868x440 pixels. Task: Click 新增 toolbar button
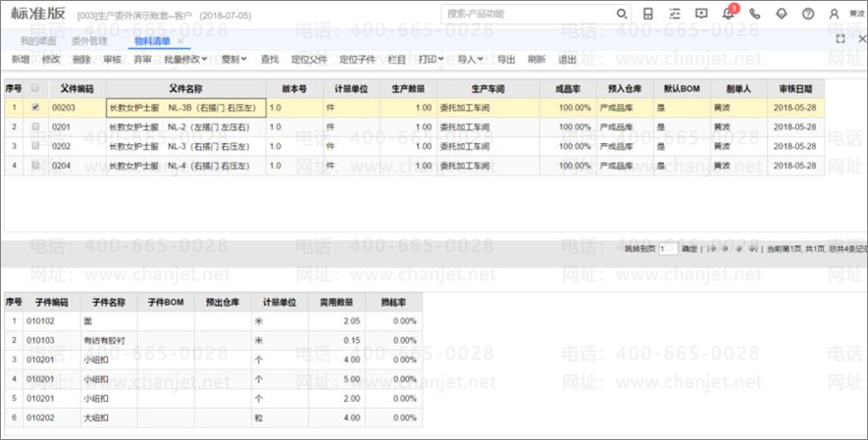pyautogui.click(x=21, y=59)
